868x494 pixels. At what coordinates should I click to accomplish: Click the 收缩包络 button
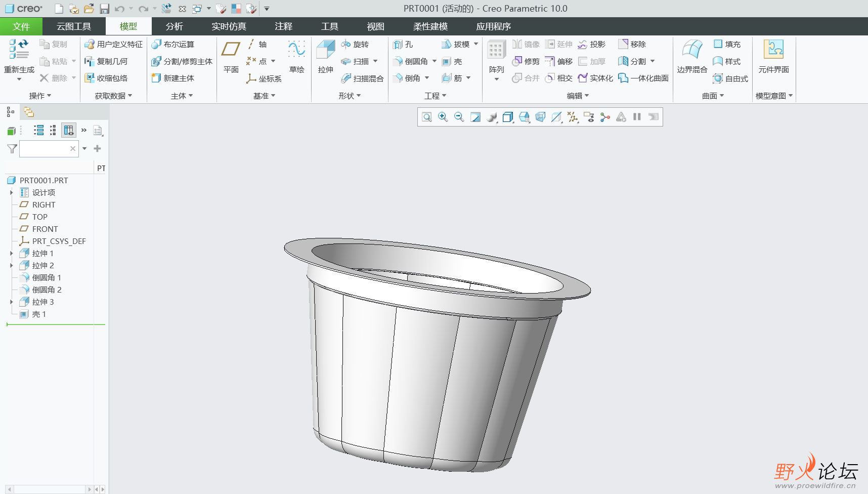click(x=106, y=78)
